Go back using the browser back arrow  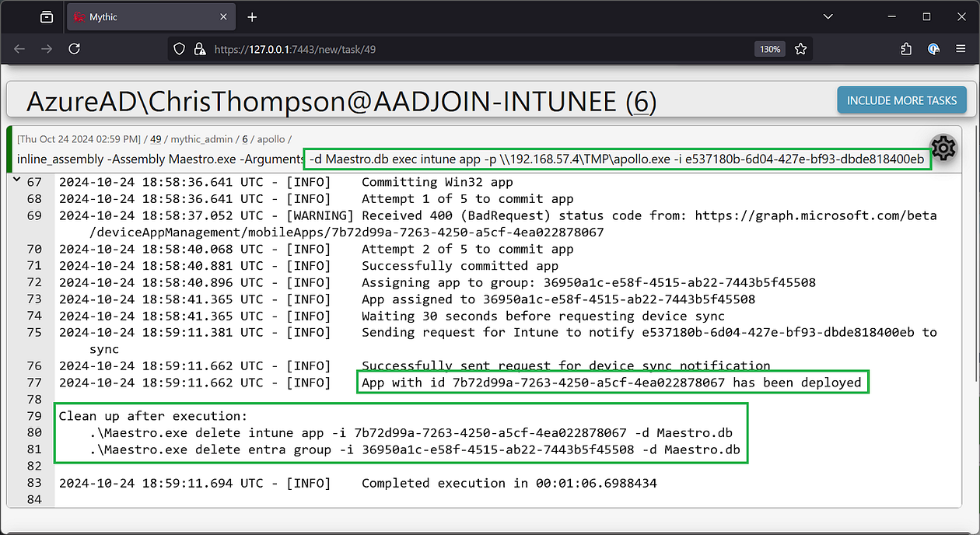19,49
